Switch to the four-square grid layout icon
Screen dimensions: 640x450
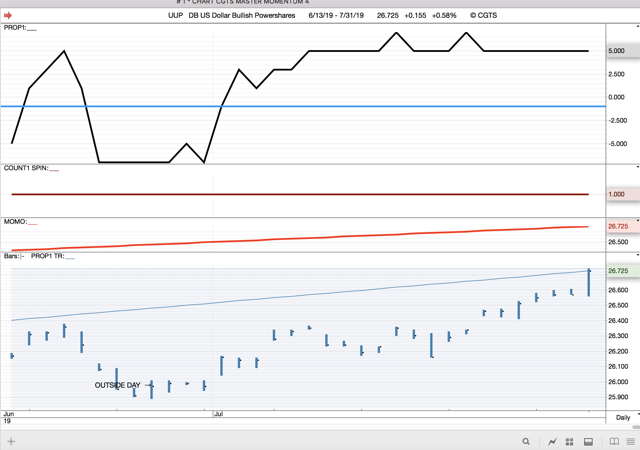[x=569, y=441]
